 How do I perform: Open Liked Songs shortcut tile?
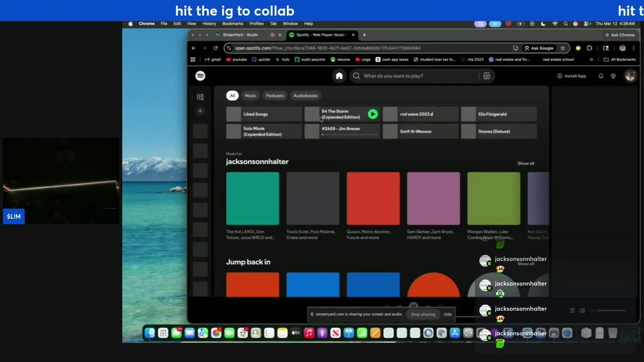[264, 114]
